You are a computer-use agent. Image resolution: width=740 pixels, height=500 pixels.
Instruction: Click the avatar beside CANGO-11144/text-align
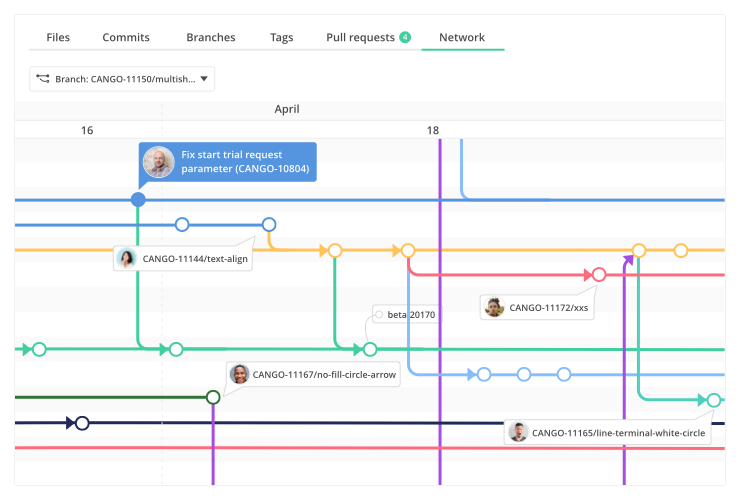point(127,259)
